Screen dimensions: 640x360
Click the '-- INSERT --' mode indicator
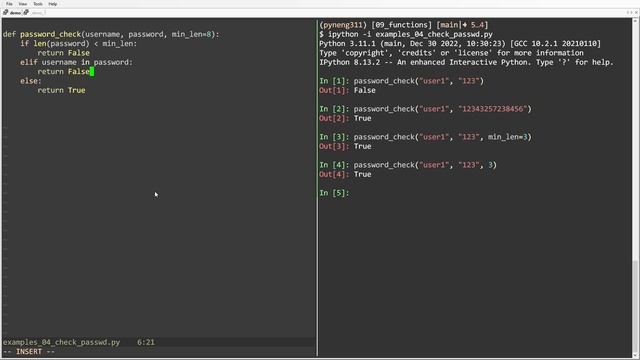click(x=29, y=351)
